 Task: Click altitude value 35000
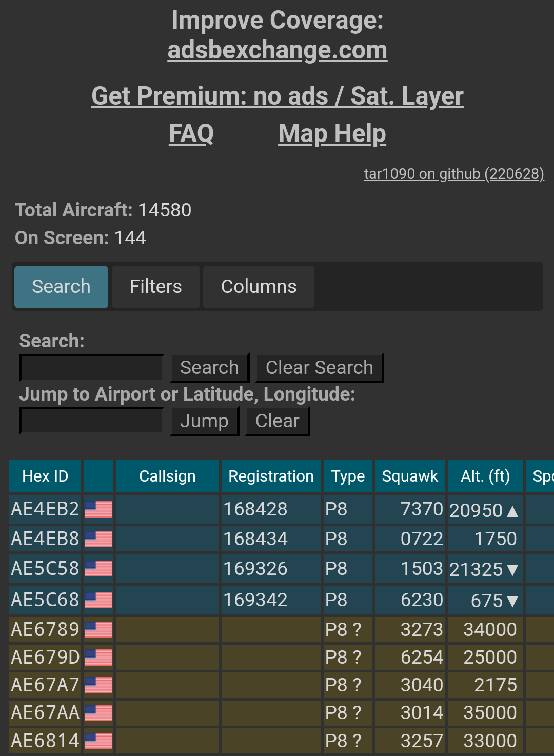coord(490,713)
